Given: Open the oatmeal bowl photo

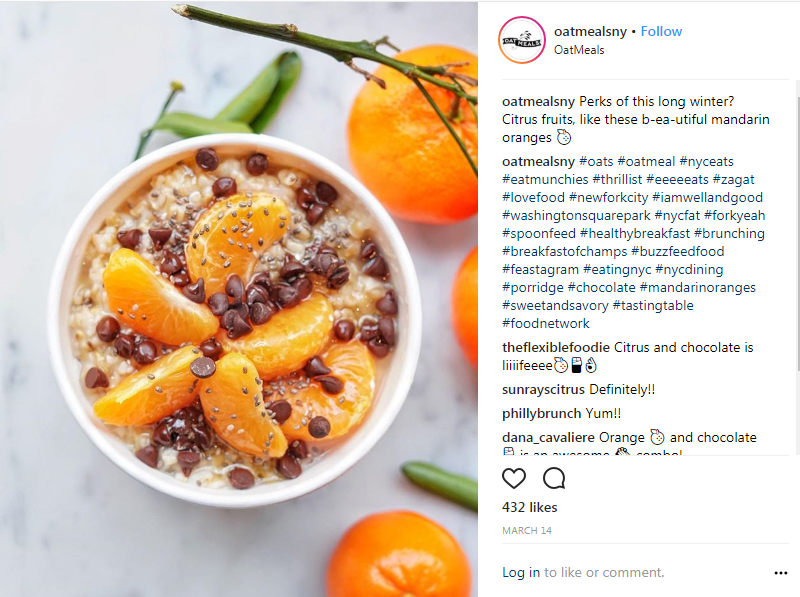Looking at the screenshot, I should tap(239, 298).
